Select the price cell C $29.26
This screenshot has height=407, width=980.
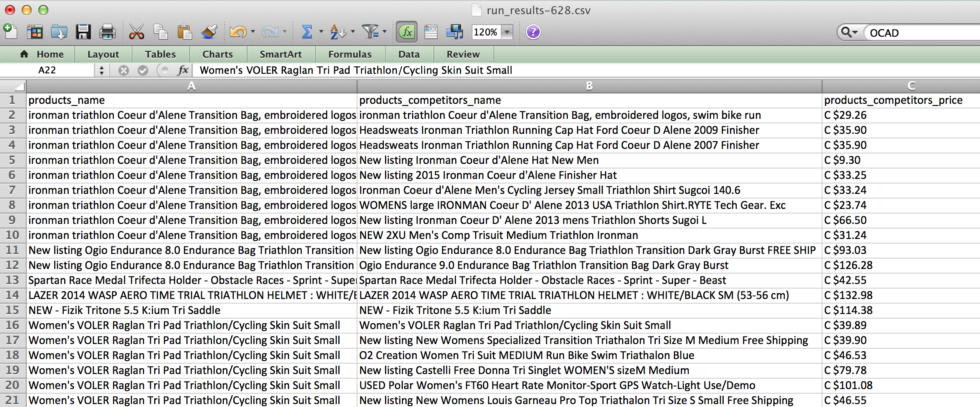point(901,115)
